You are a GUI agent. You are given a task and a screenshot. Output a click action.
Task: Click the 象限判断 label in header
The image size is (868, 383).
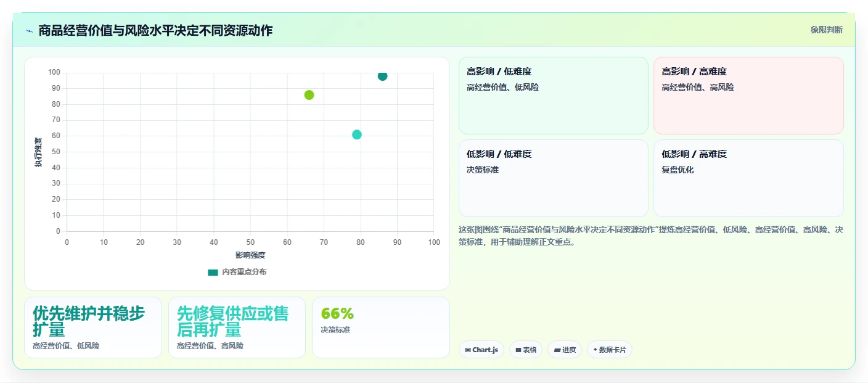tap(826, 30)
